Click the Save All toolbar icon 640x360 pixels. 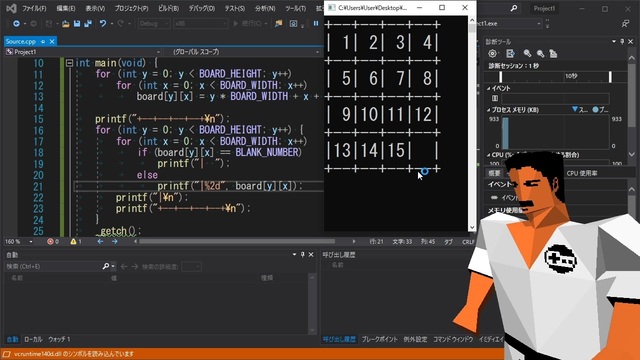click(x=88, y=24)
